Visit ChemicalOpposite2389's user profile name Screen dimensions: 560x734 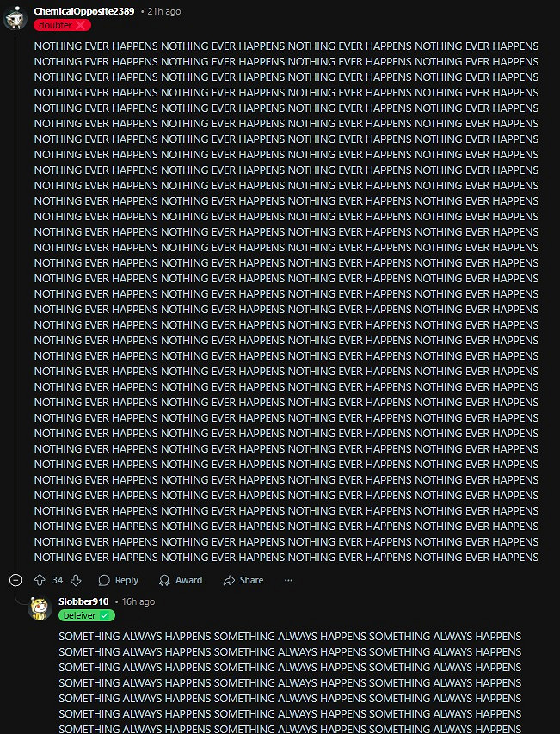(84, 11)
